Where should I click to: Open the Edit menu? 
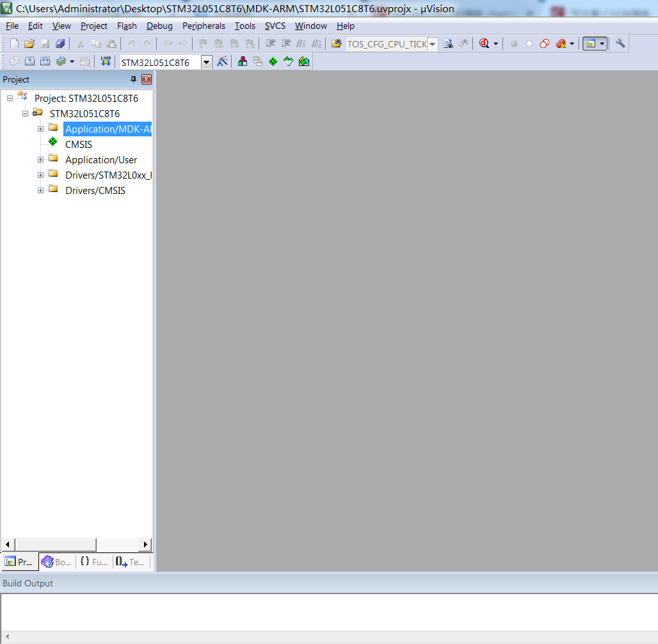[x=35, y=26]
